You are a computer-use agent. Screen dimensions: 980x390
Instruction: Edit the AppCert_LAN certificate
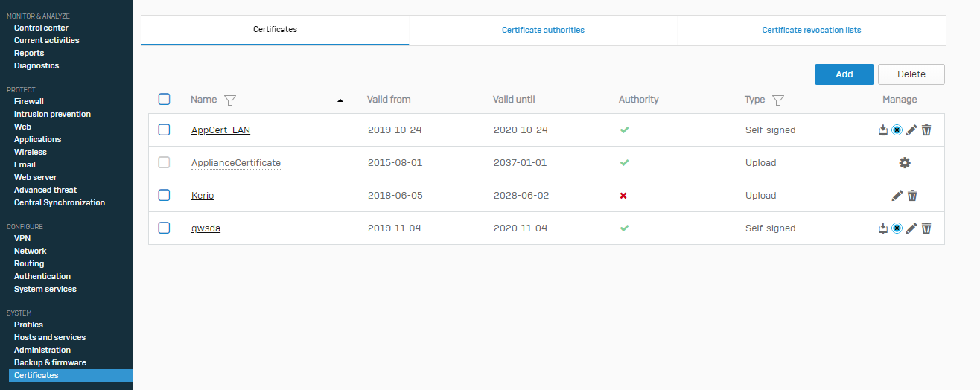click(911, 130)
